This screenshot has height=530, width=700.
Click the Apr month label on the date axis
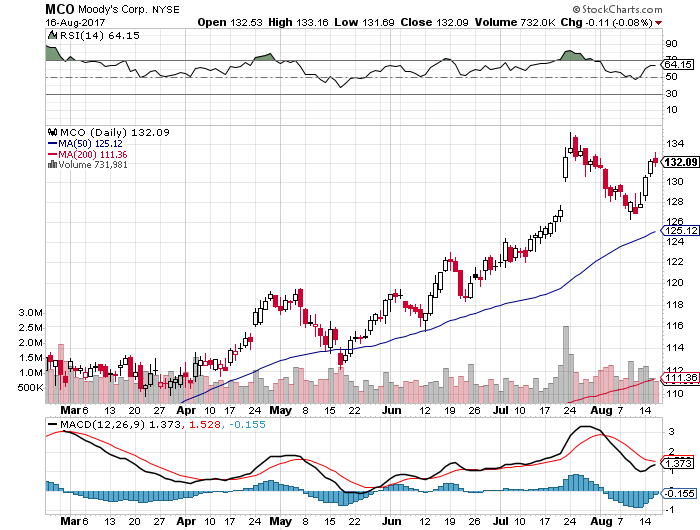click(186, 410)
